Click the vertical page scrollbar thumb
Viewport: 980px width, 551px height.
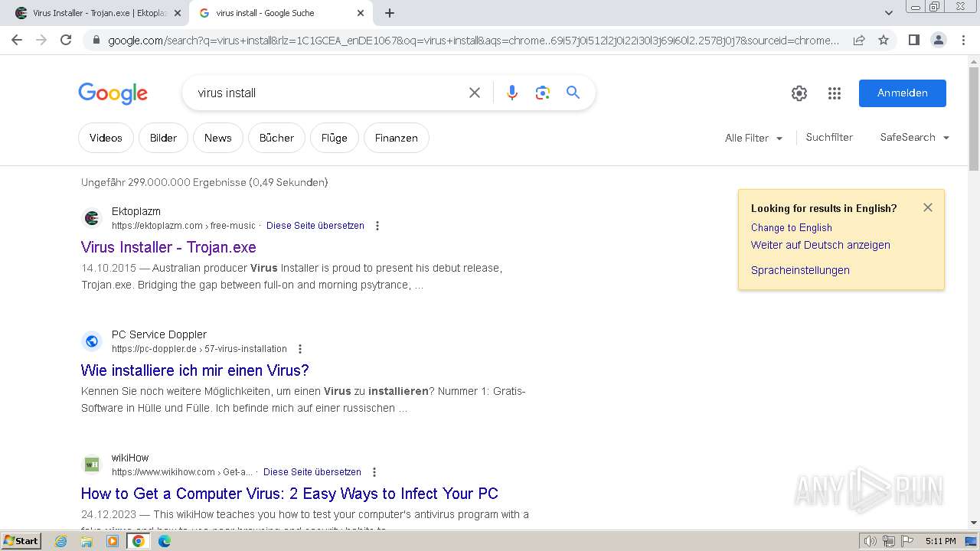coord(974,119)
